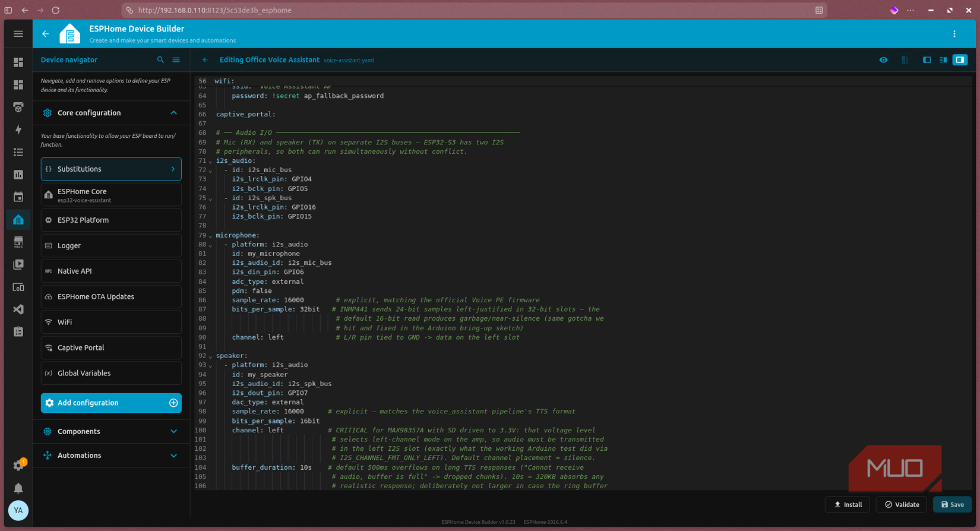Switch to split list-and-editor layout view
Image resolution: width=980 pixels, height=531 pixels.
[943, 60]
